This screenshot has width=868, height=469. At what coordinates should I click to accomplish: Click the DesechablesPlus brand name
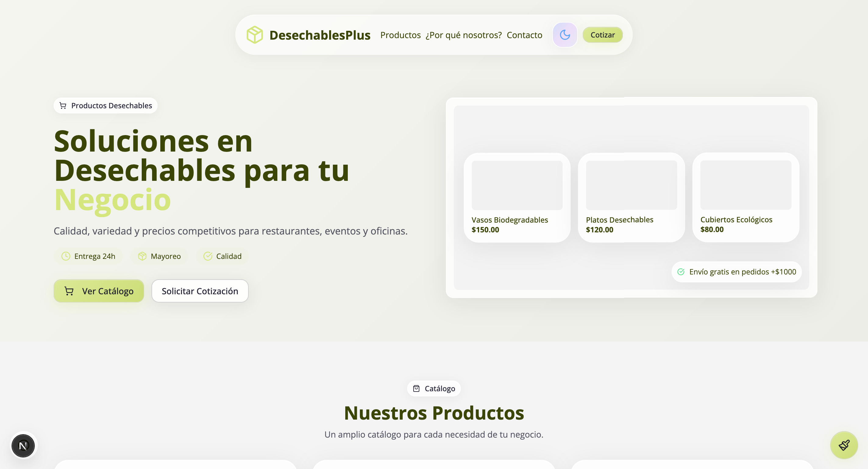(x=320, y=35)
